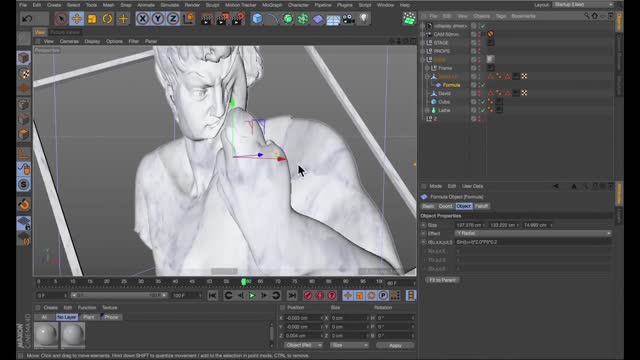Viewport: 640px width, 360px height.
Task: Activate the Rotate tool
Action: (107, 19)
